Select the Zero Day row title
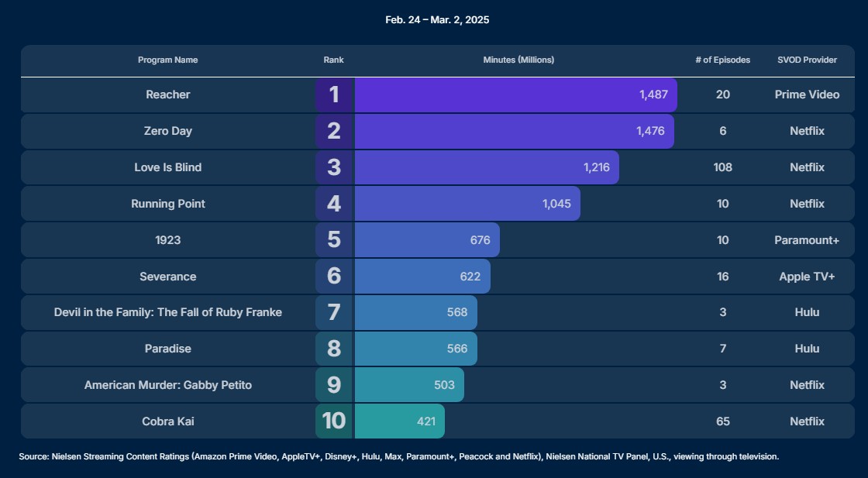The image size is (868, 478). click(167, 131)
